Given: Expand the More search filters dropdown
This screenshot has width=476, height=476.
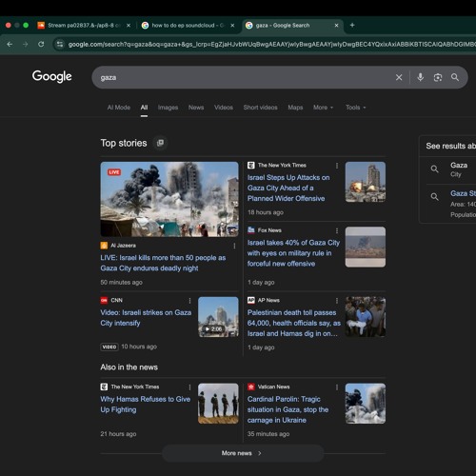Looking at the screenshot, I should (323, 108).
